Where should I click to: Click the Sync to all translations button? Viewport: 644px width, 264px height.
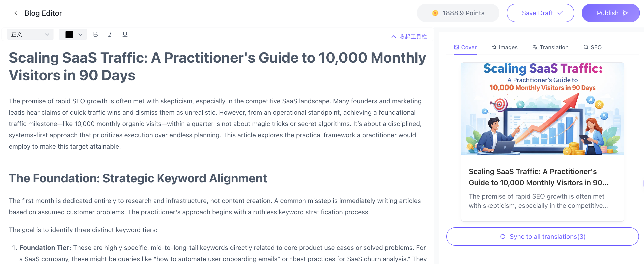coord(542,236)
